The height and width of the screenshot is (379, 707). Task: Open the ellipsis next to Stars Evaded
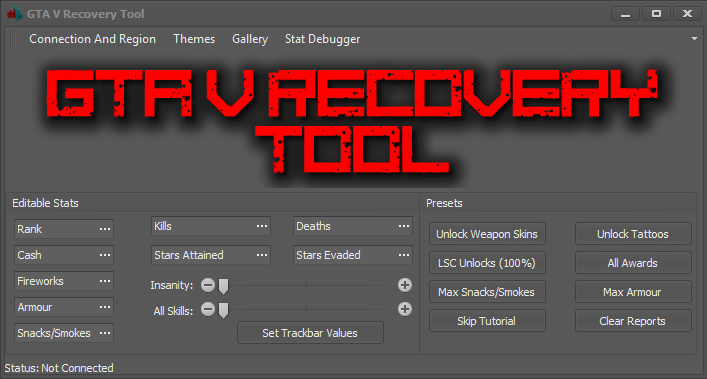pos(404,255)
